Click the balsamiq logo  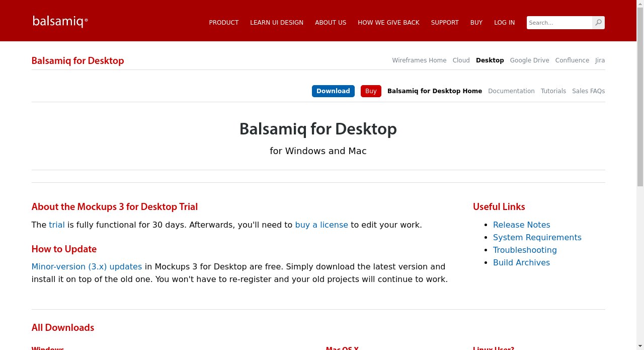tap(60, 21)
